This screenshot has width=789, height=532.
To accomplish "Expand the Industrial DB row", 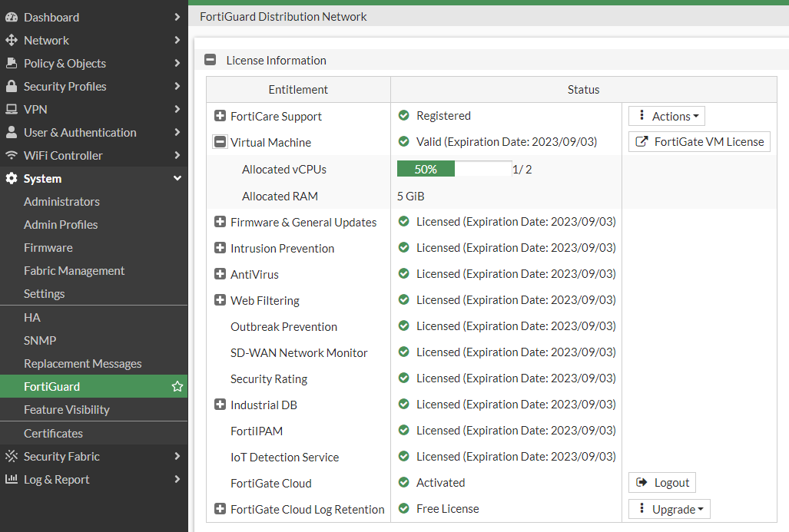I will 220,405.
